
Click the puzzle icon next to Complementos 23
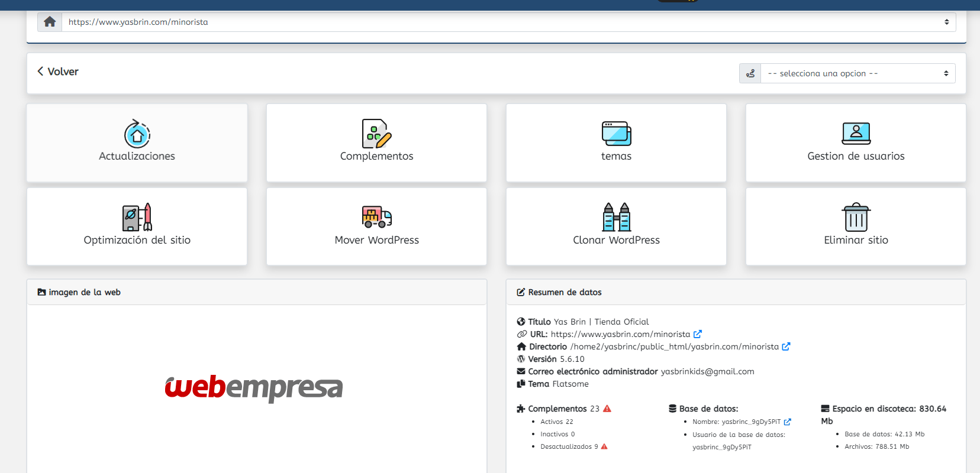point(521,409)
